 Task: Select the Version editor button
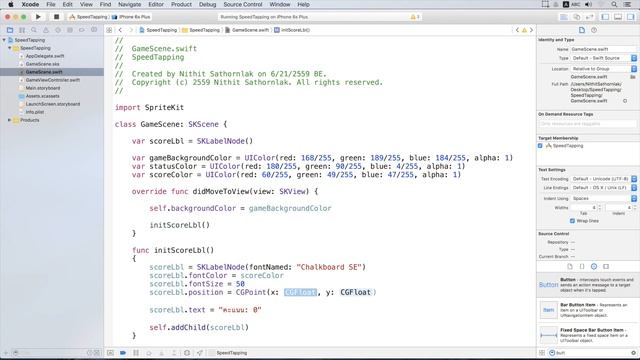pyautogui.click(x=590, y=17)
